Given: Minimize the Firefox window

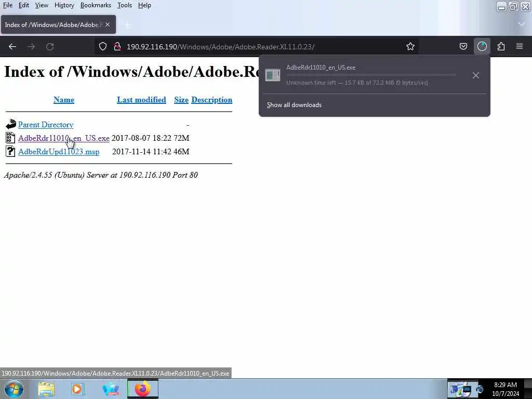Looking at the screenshot, I should (501, 6).
